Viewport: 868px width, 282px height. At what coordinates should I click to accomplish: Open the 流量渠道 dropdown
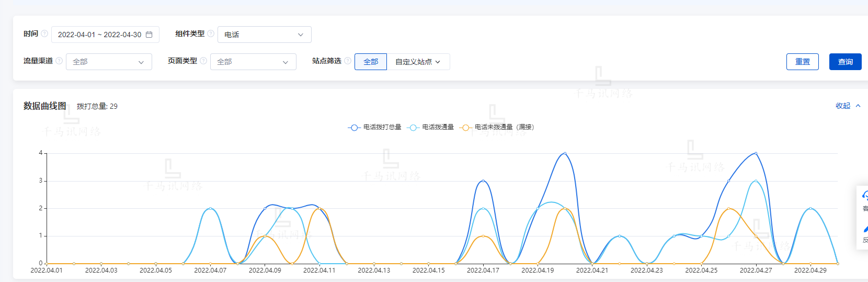109,62
